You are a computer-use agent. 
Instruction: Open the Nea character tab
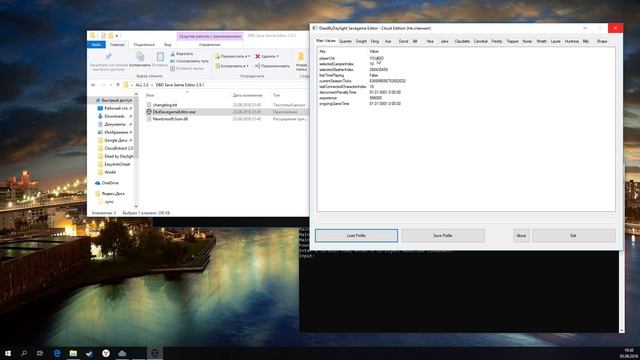tap(430, 41)
